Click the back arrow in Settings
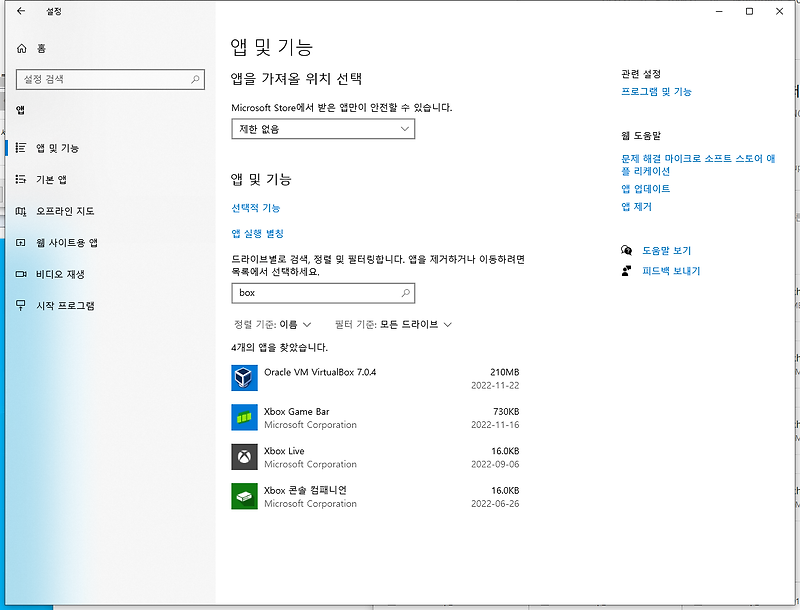 click(x=21, y=11)
